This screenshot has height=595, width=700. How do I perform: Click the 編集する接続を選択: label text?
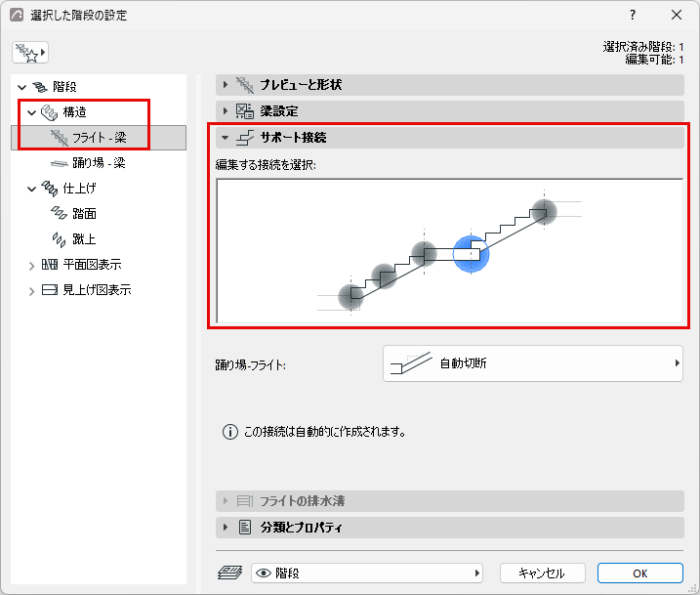point(266,165)
